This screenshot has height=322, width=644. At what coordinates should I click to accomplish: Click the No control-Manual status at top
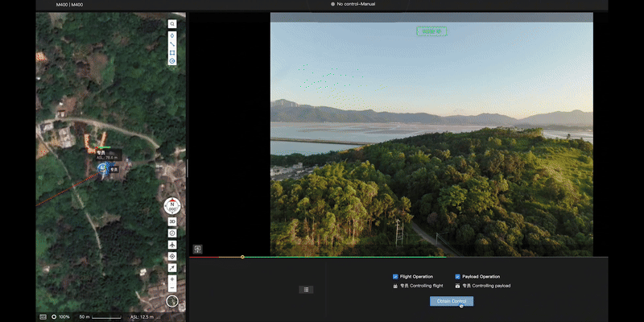click(353, 4)
